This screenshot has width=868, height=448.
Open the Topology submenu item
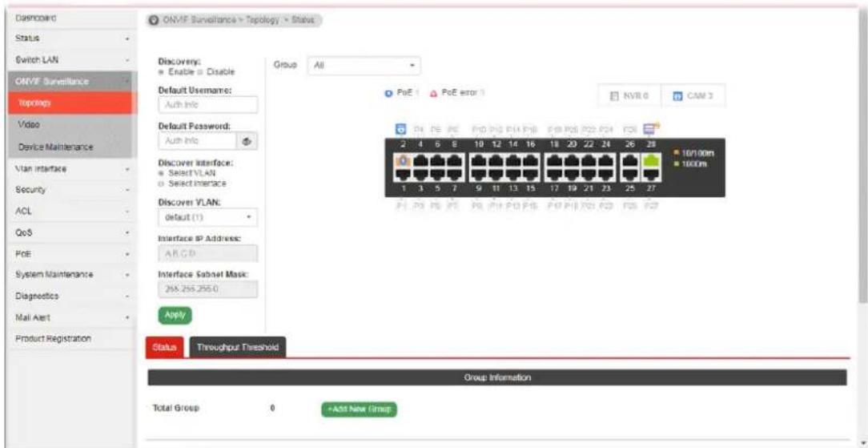73,103
